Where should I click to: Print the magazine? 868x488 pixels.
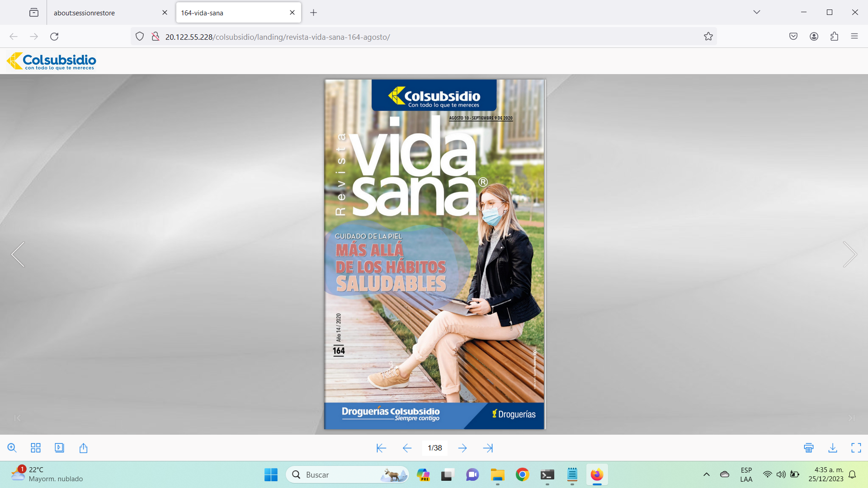click(809, 448)
